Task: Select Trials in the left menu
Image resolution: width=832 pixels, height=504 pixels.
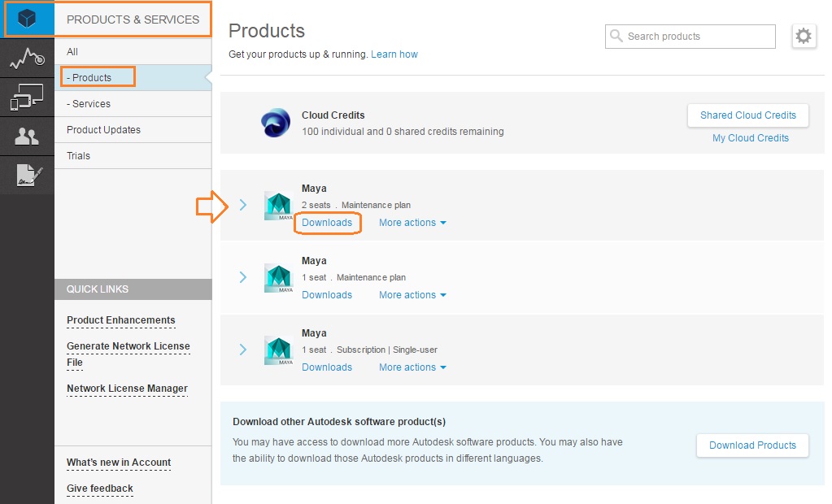Action: (79, 156)
